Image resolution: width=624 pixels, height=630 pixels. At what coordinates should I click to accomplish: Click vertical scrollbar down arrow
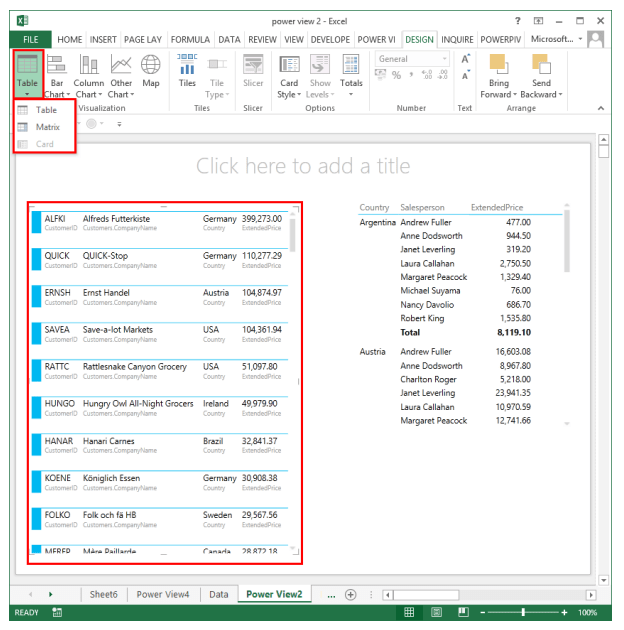[x=603, y=580]
